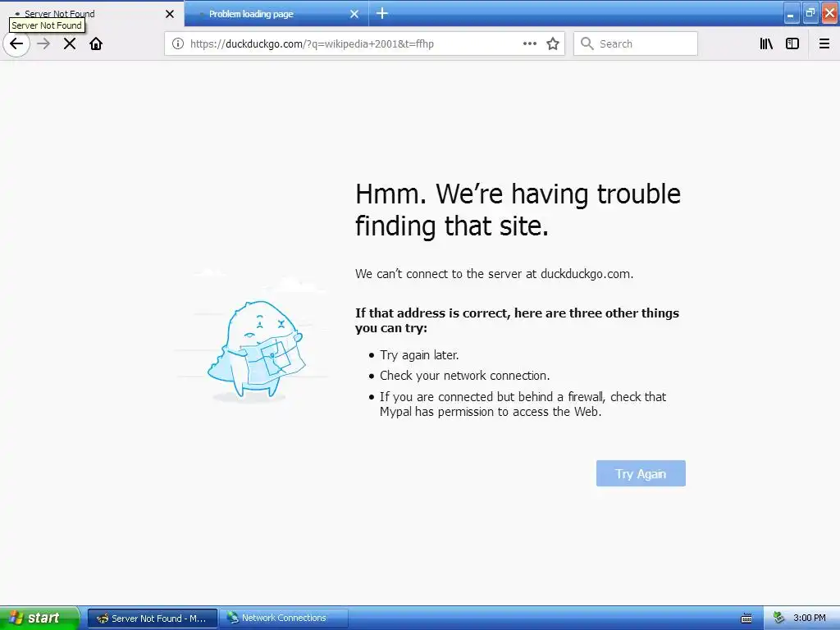Screen dimensions: 840x630
Task: Open the home page icon
Action: 96,43
